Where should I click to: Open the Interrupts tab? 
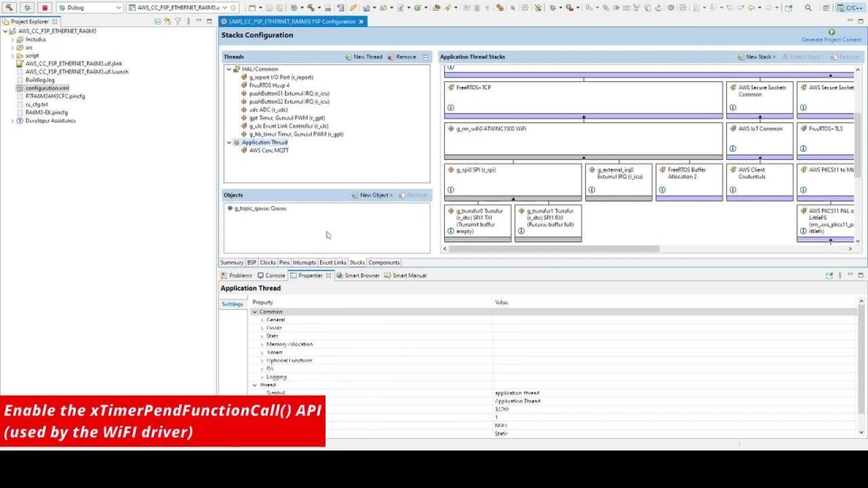point(304,263)
